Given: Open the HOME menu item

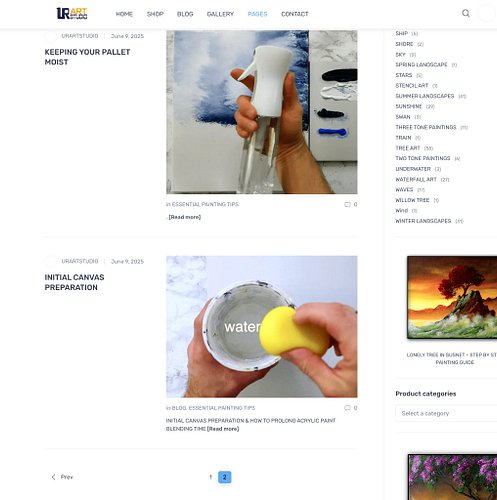Looking at the screenshot, I should [124, 14].
